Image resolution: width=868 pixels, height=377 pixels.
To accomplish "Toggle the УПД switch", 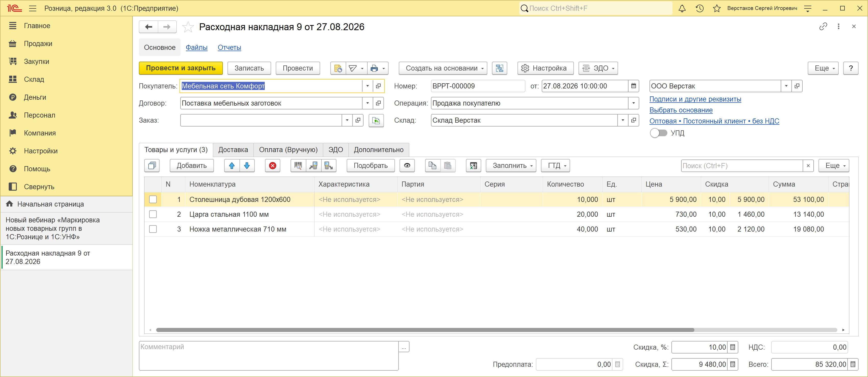I will pyautogui.click(x=658, y=133).
